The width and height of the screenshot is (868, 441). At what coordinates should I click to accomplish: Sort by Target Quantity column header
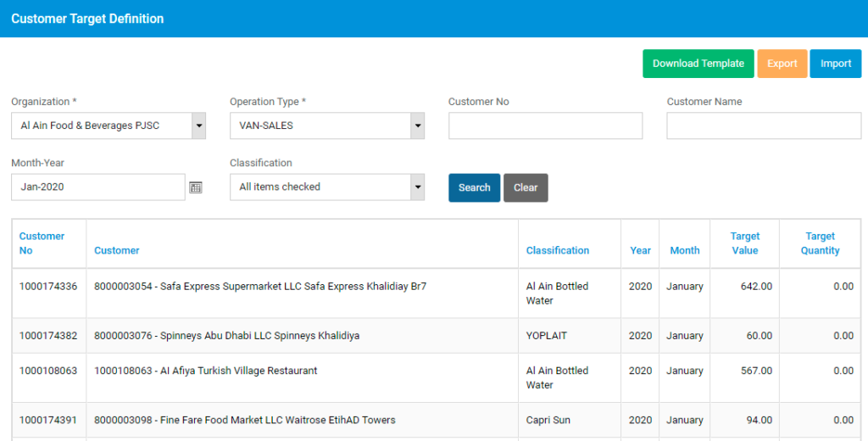coord(820,243)
